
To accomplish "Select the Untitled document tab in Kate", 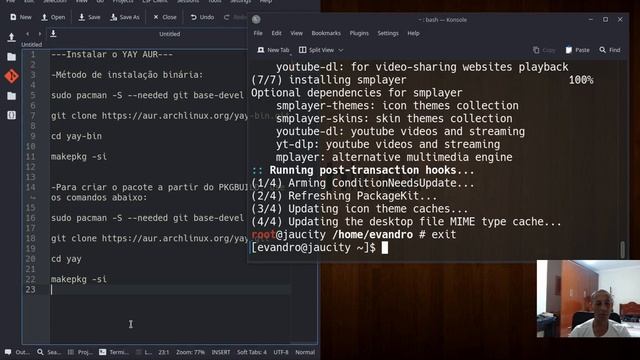I will tap(169, 34).
